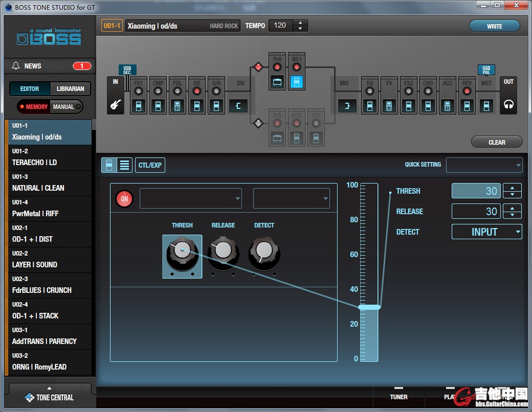Click the U01-1 patch number button
Image resolution: width=532 pixels, height=412 pixels.
[x=112, y=26]
